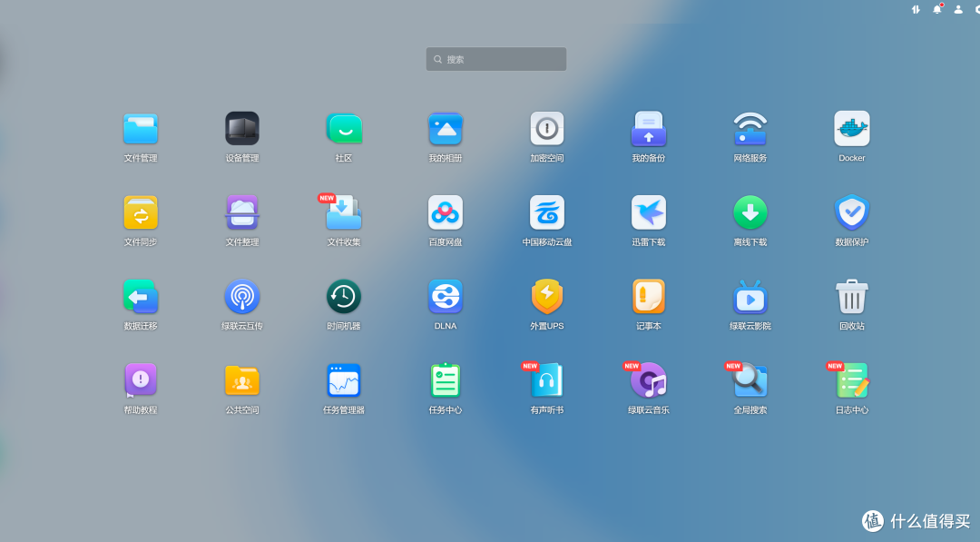
Task: Open 文件同步 file sync app
Action: tap(141, 213)
